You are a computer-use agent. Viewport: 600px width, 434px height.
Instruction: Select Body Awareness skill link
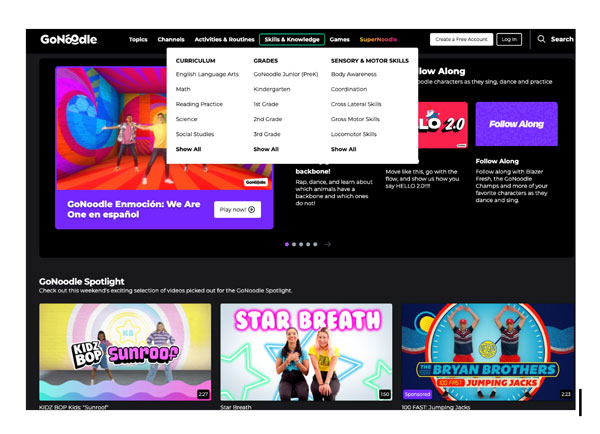click(354, 74)
